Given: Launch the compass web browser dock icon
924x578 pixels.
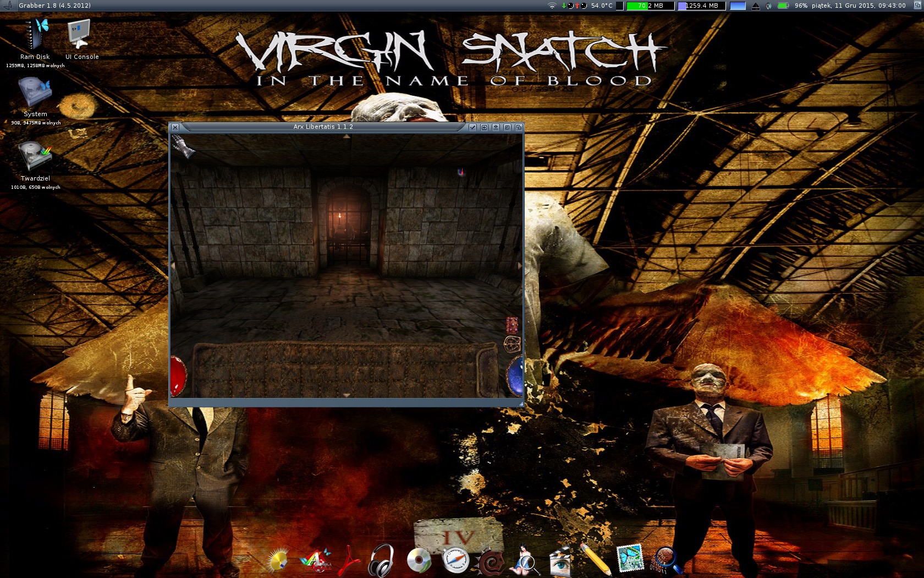Looking at the screenshot, I should point(455,560).
